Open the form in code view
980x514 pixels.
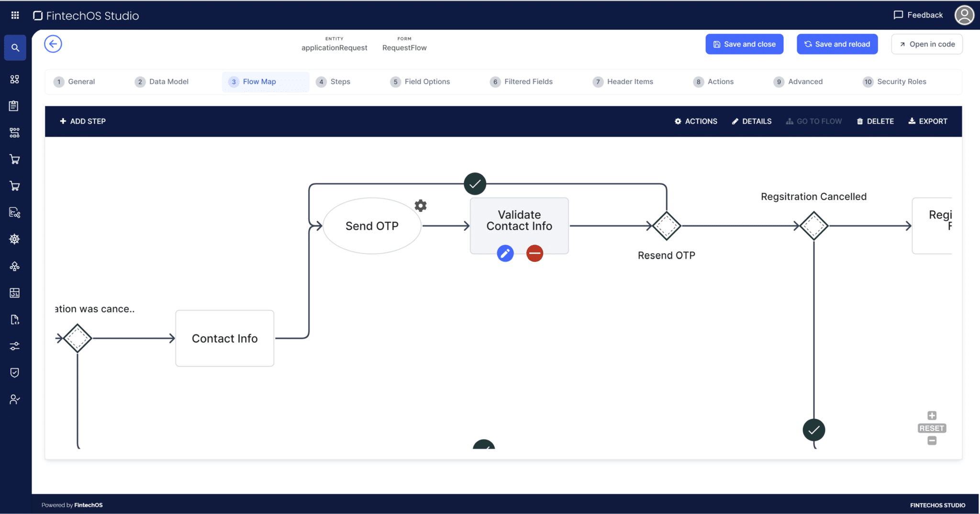(926, 44)
